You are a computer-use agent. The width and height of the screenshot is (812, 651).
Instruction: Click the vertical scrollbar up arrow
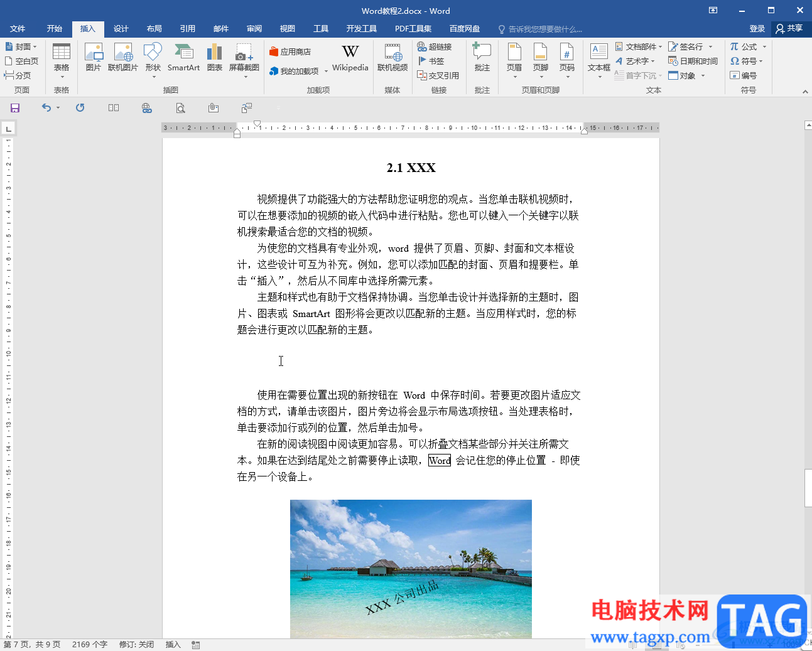click(x=808, y=126)
